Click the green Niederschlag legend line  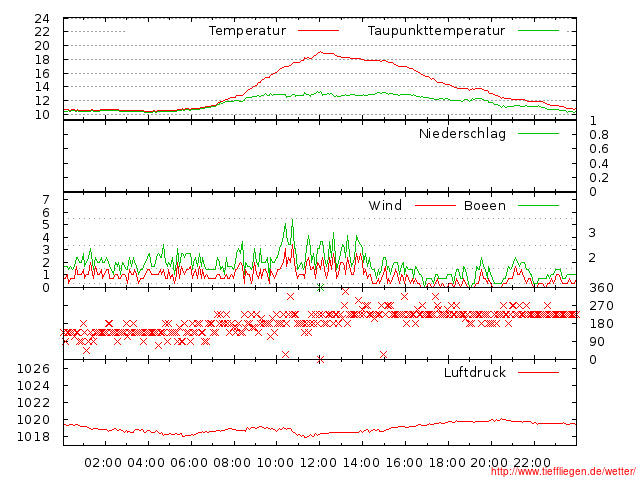(x=538, y=133)
